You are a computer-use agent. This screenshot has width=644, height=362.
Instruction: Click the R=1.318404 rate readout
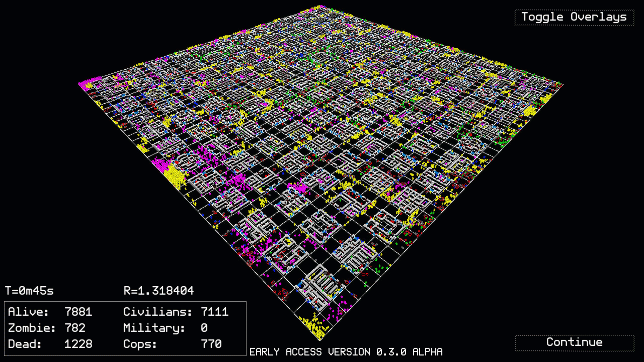pyautogui.click(x=159, y=291)
